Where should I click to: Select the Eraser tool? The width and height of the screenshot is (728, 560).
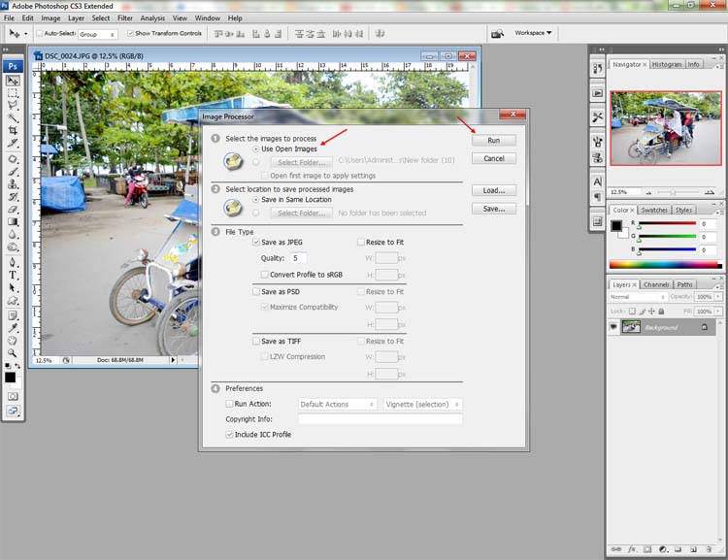(x=13, y=210)
